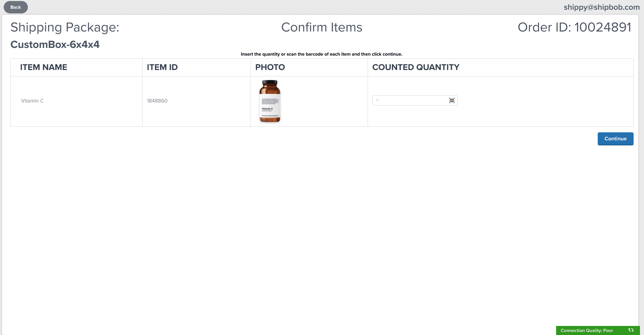Click the ITEM NAME column header

pos(44,67)
